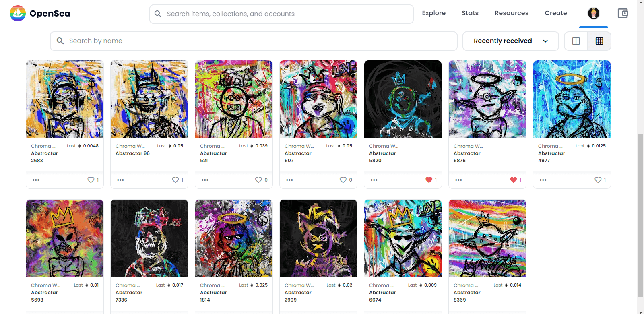Unfavorite Abstractar 5820 with heart

(x=429, y=180)
